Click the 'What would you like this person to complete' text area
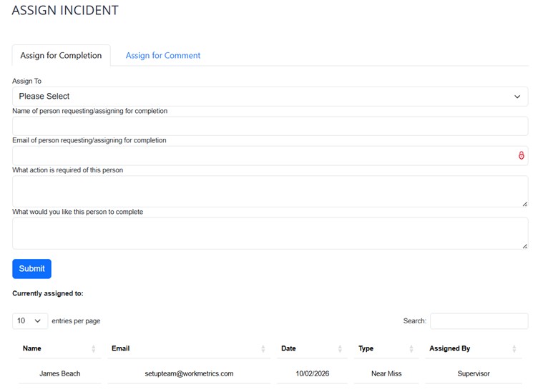Viewport: 538px width, 392px height. pyautogui.click(x=270, y=233)
